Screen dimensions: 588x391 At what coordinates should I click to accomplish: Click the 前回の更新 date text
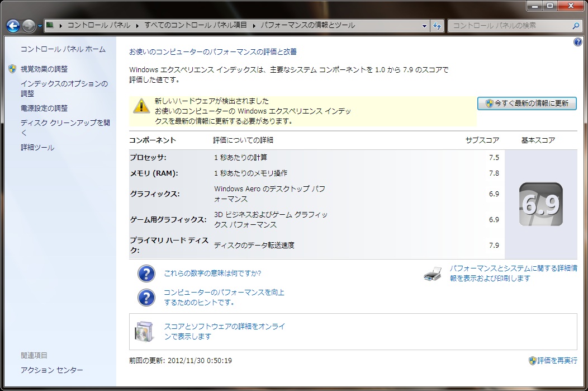(181, 361)
